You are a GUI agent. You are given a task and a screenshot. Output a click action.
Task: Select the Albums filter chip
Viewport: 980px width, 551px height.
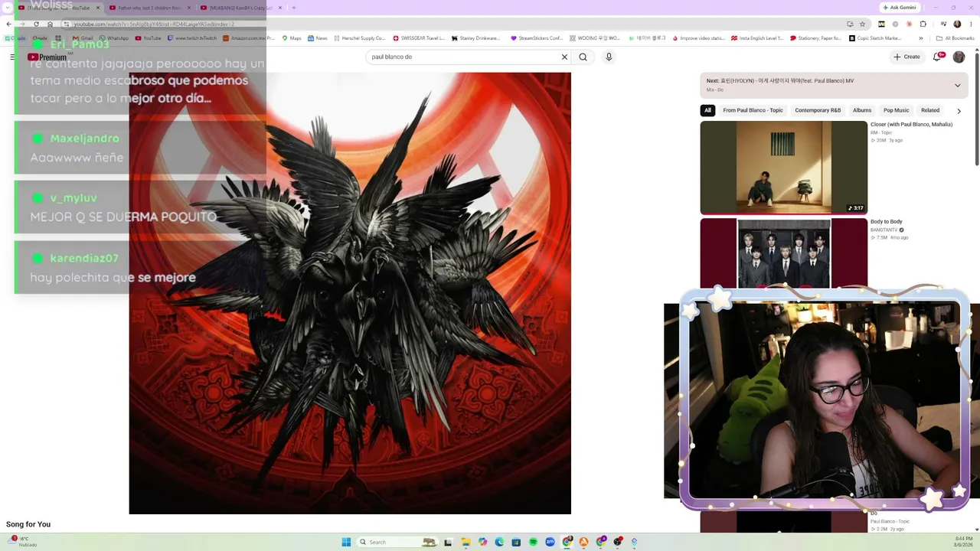coord(862,110)
